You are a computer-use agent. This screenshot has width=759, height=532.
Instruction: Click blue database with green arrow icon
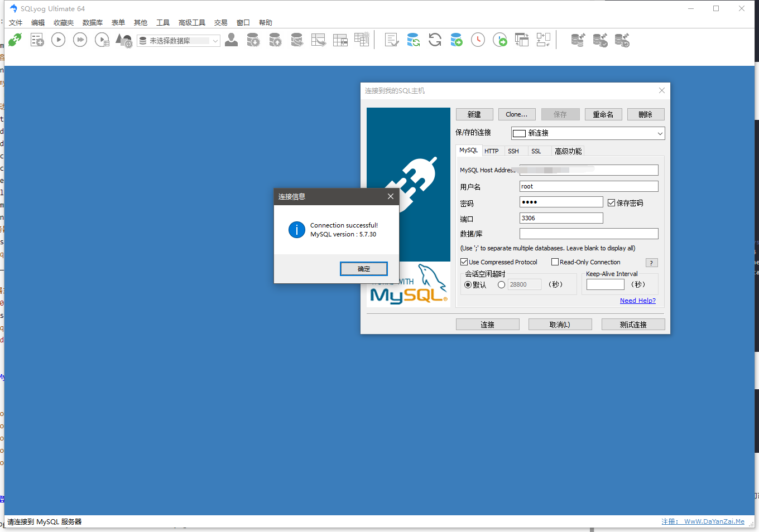(x=457, y=40)
